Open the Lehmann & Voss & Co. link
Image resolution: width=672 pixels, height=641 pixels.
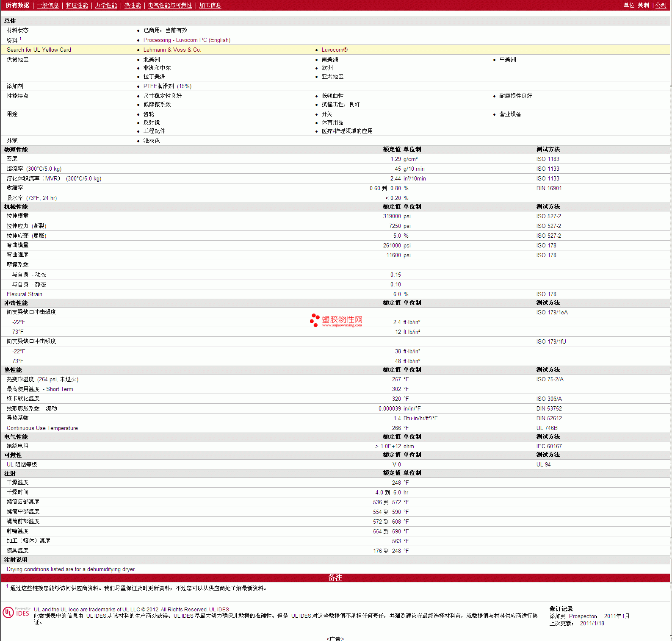(x=172, y=50)
